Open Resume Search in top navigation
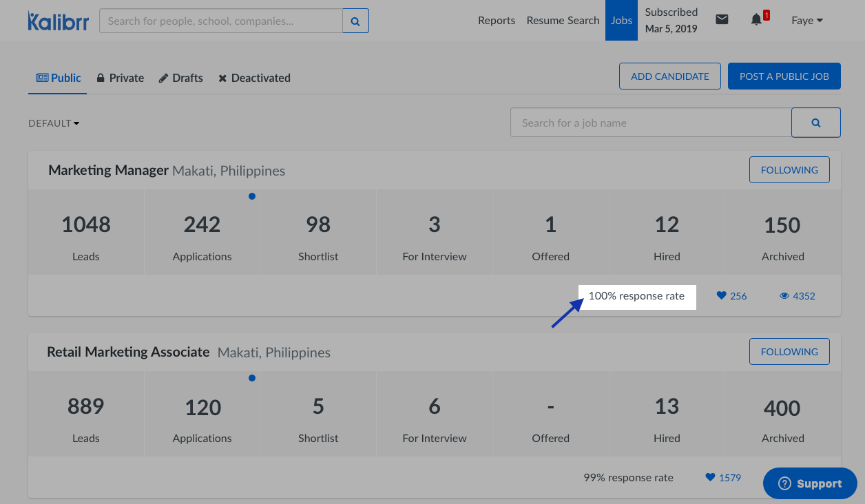This screenshot has height=504, width=865. [563, 21]
